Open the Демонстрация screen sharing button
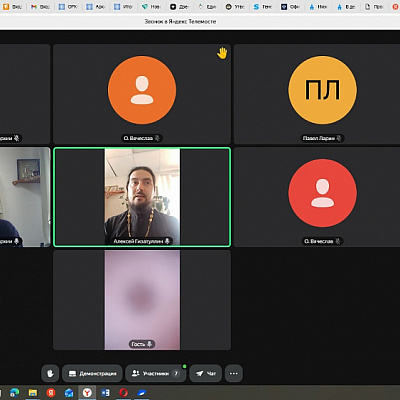 (92, 373)
